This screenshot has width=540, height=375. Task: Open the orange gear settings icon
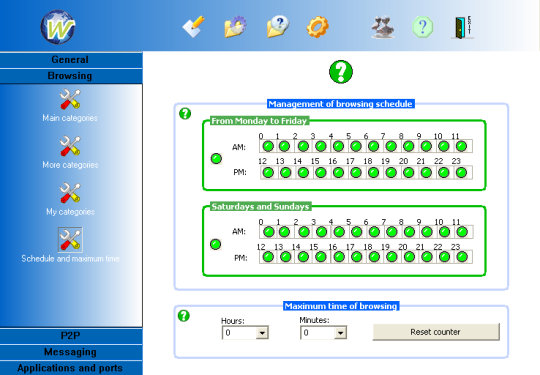coord(318,27)
